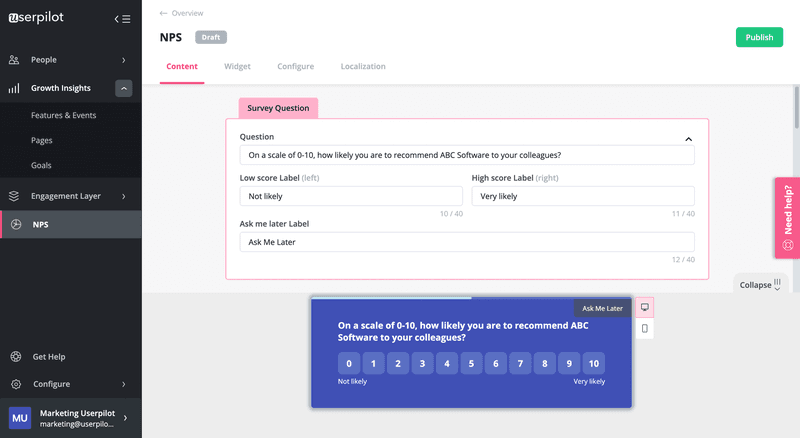Click the NPS page title
This screenshot has height=438, width=800.
(x=170, y=37)
